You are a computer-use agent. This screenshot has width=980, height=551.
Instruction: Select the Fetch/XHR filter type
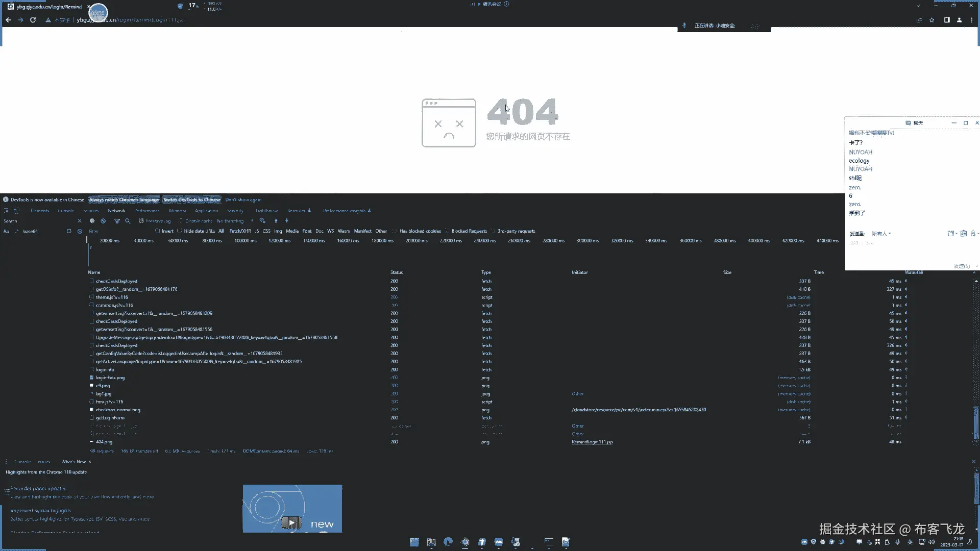coord(240,231)
